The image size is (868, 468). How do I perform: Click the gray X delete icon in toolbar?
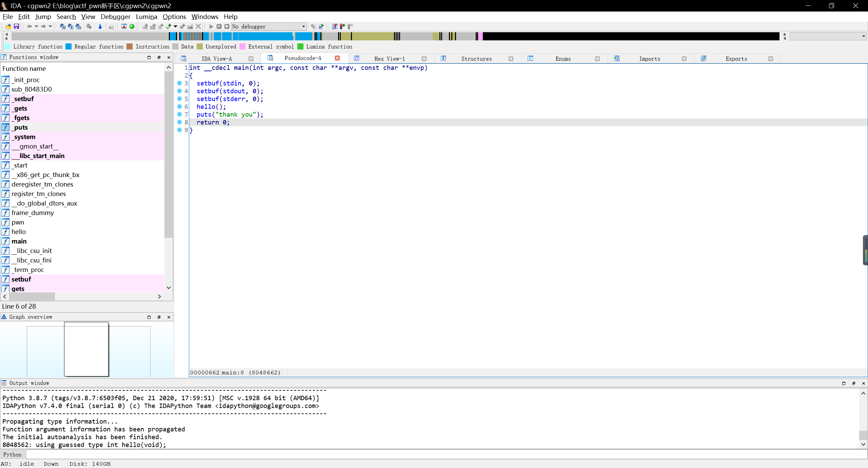click(x=198, y=26)
